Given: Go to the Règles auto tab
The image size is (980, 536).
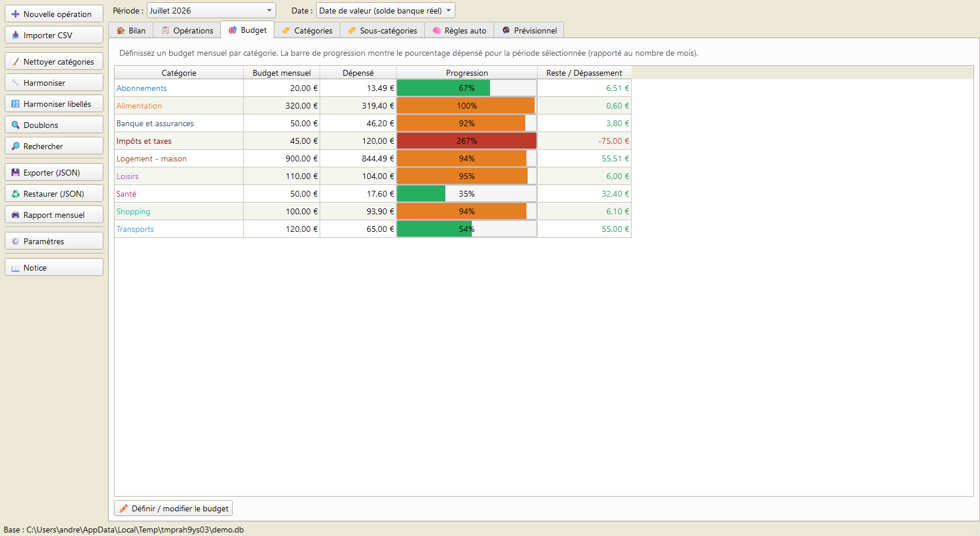Looking at the screenshot, I should [459, 31].
